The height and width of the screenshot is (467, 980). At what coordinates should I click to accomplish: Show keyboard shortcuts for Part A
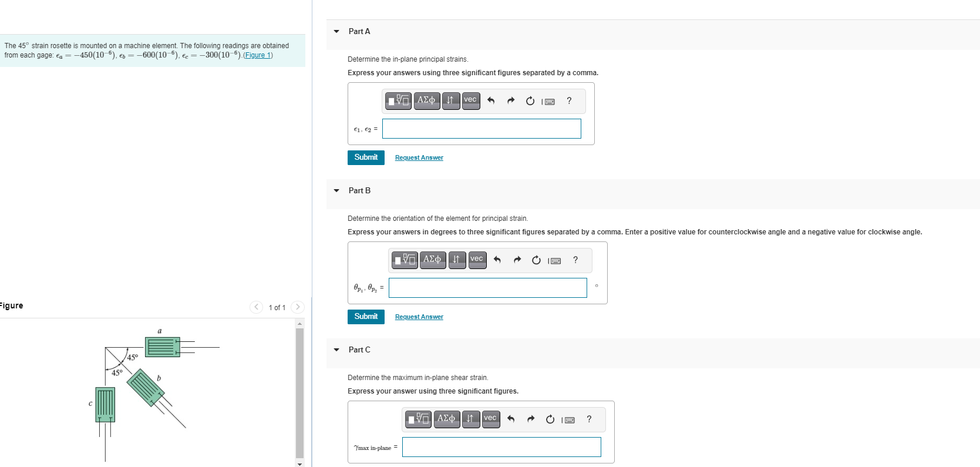[548, 102]
